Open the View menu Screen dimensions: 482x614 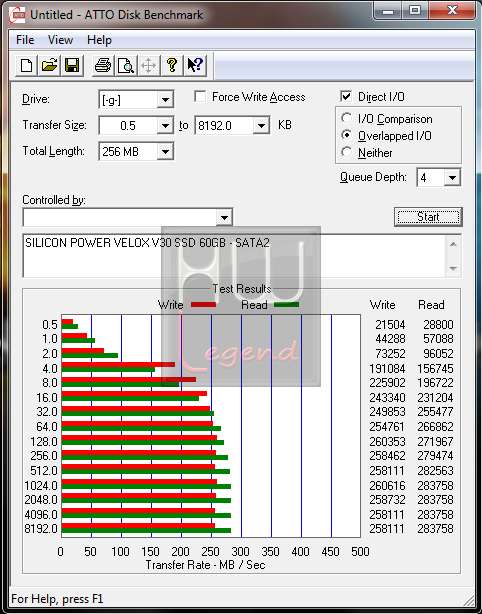point(60,40)
